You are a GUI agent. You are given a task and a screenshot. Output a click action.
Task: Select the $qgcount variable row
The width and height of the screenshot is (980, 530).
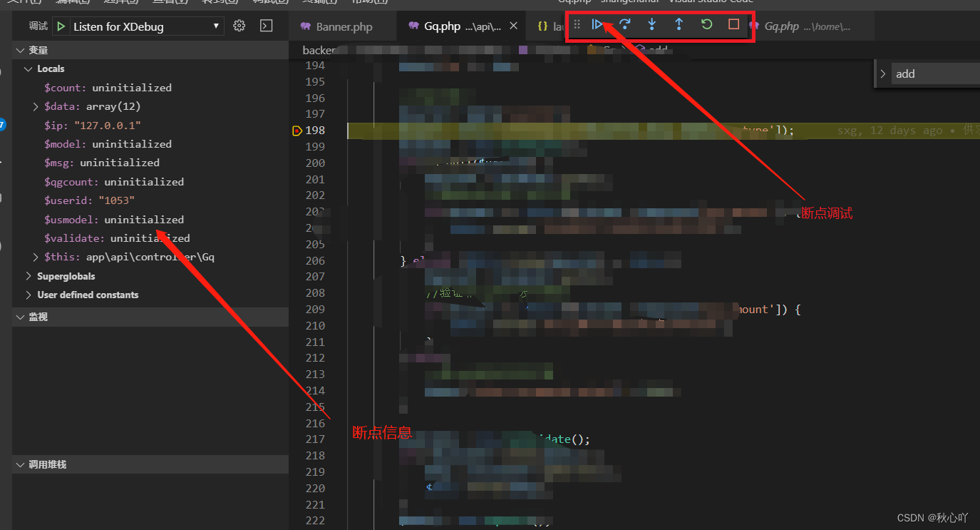click(150, 182)
